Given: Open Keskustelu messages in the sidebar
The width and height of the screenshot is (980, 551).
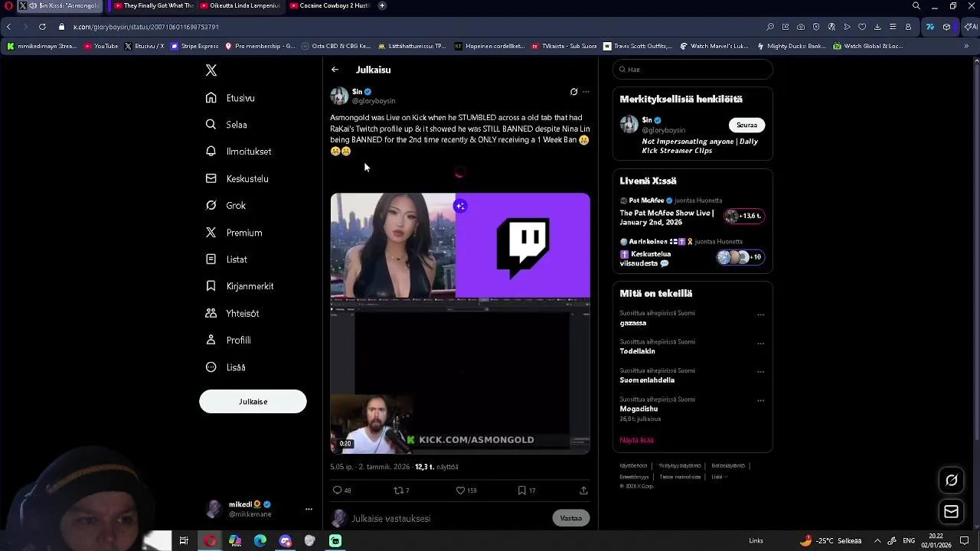Looking at the screenshot, I should point(237,178).
